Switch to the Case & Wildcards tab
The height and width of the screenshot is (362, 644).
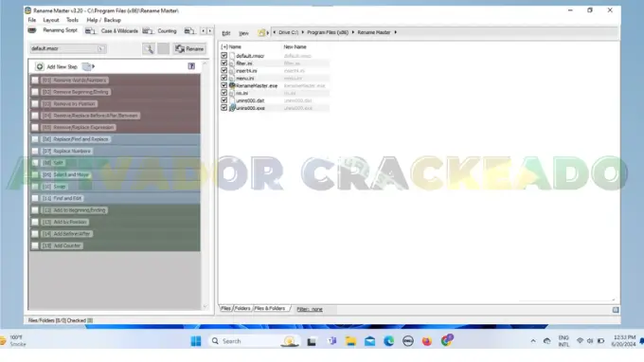click(119, 31)
